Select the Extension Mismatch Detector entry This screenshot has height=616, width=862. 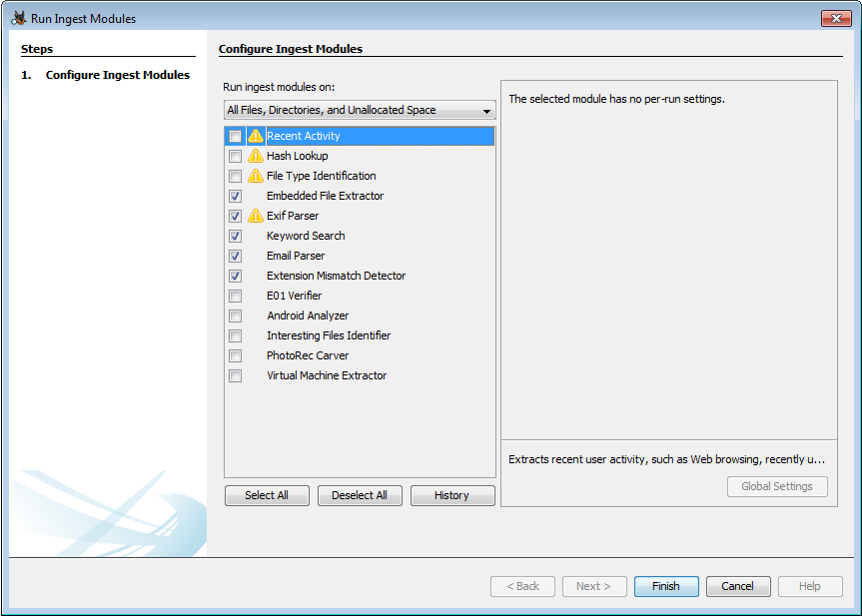click(x=336, y=276)
